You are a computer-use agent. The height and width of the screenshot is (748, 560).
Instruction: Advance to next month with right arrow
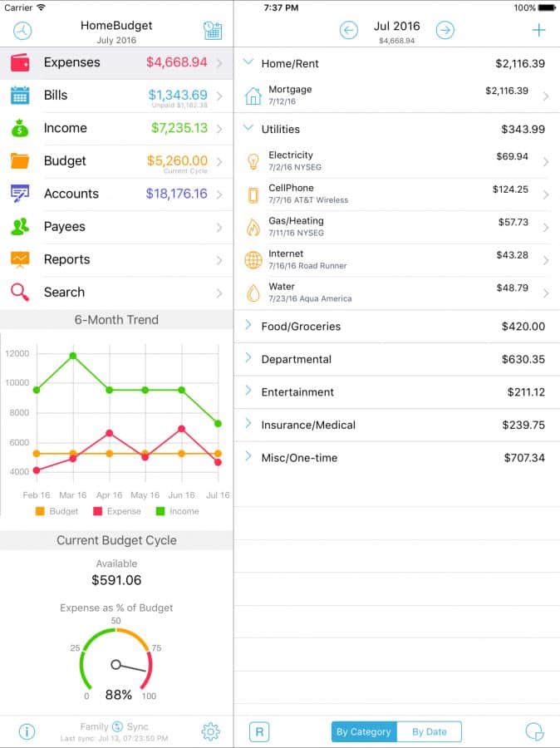coord(445,31)
